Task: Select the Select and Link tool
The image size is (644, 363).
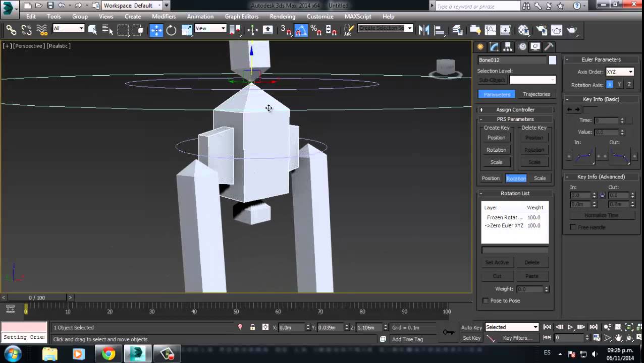Action: 11,30
